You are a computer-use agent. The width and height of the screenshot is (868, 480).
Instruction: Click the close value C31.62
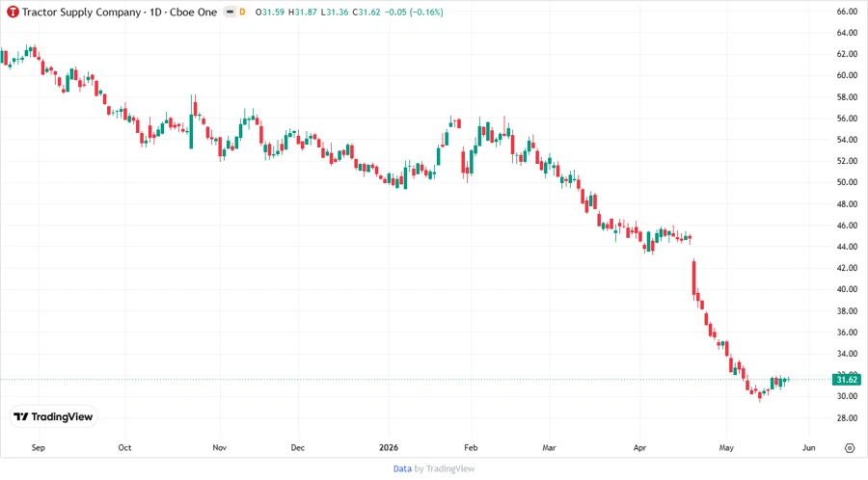(x=366, y=13)
